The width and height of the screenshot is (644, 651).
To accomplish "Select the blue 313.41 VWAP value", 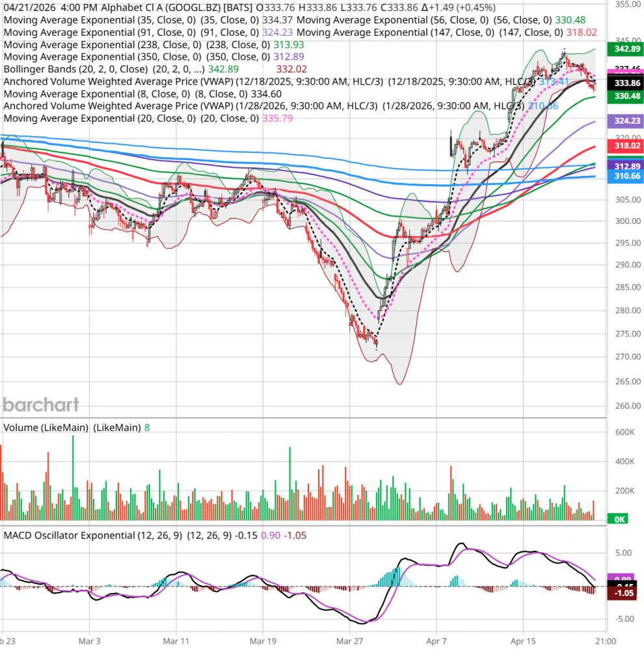I will 554,82.
